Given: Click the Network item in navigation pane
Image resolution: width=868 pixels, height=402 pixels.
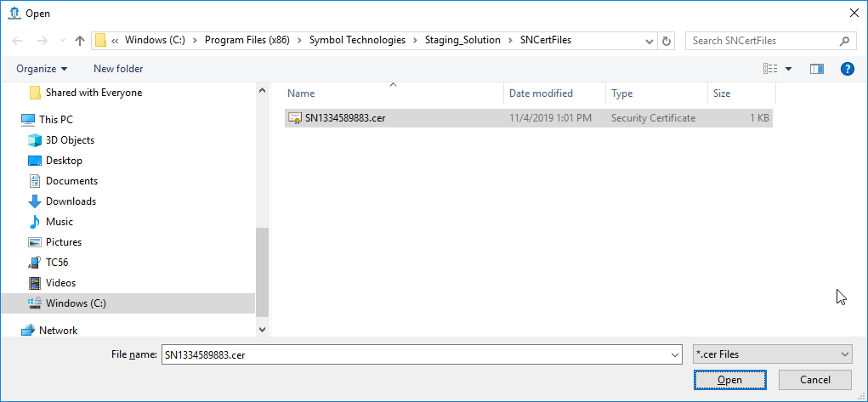Looking at the screenshot, I should point(58,331).
